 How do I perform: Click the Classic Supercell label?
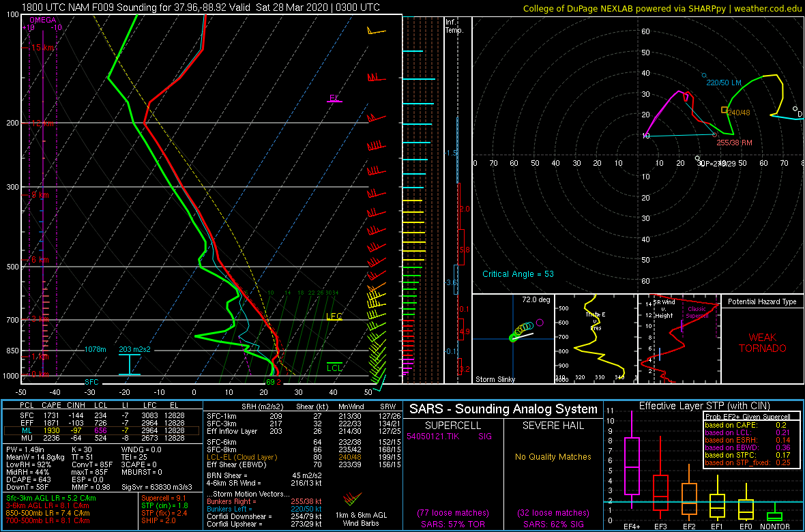699,313
